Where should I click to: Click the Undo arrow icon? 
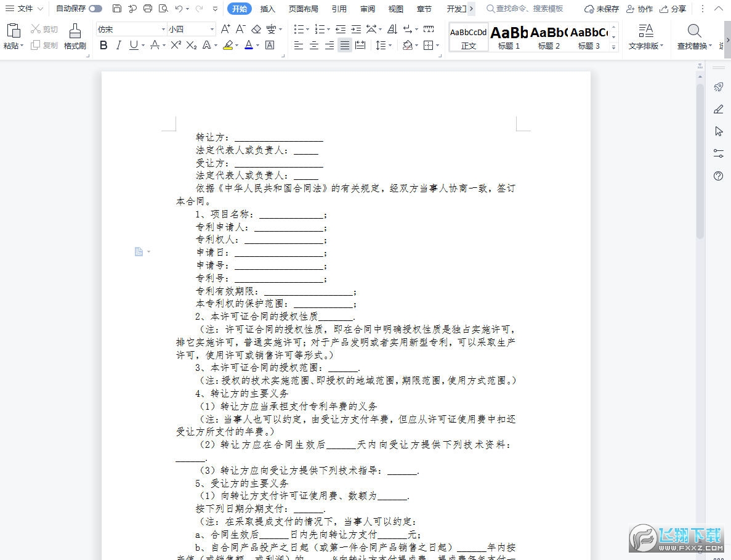click(x=179, y=9)
